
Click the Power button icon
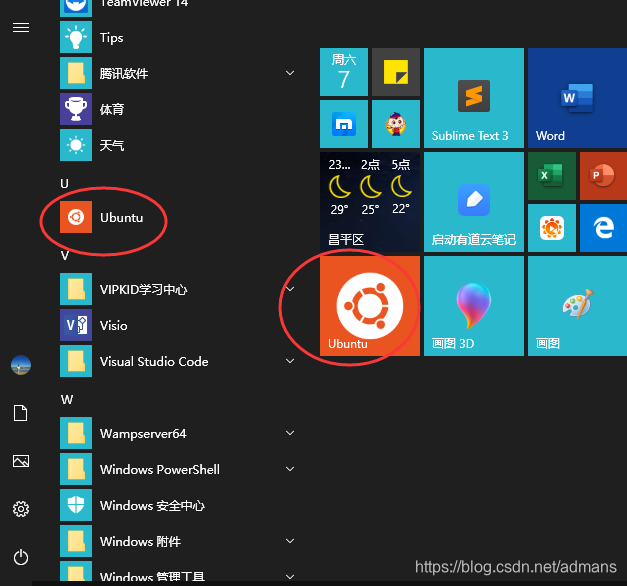(21, 557)
